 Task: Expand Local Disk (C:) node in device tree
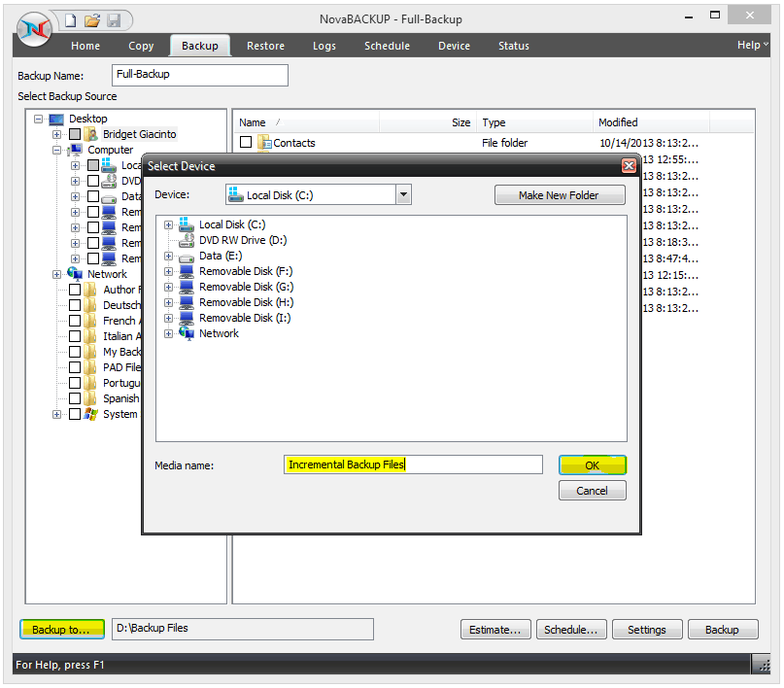pyautogui.click(x=169, y=224)
